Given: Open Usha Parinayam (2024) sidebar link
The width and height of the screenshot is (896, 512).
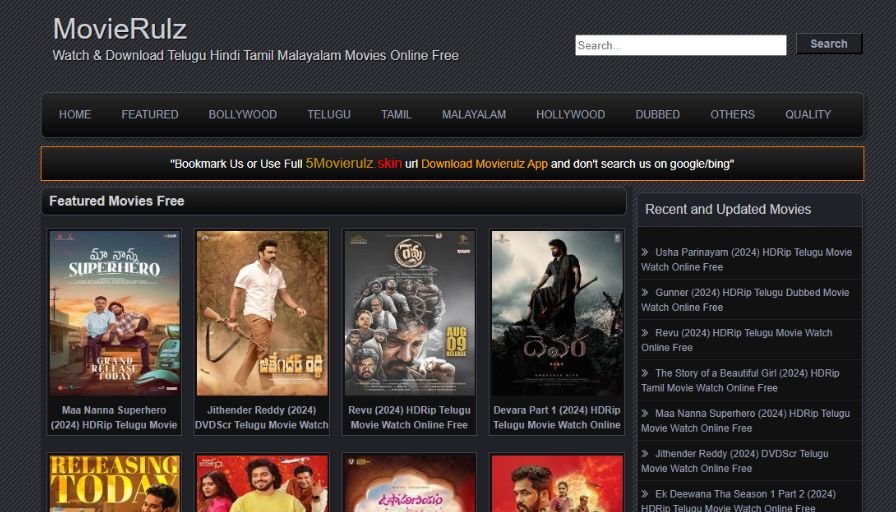Looking at the screenshot, I should (746, 259).
